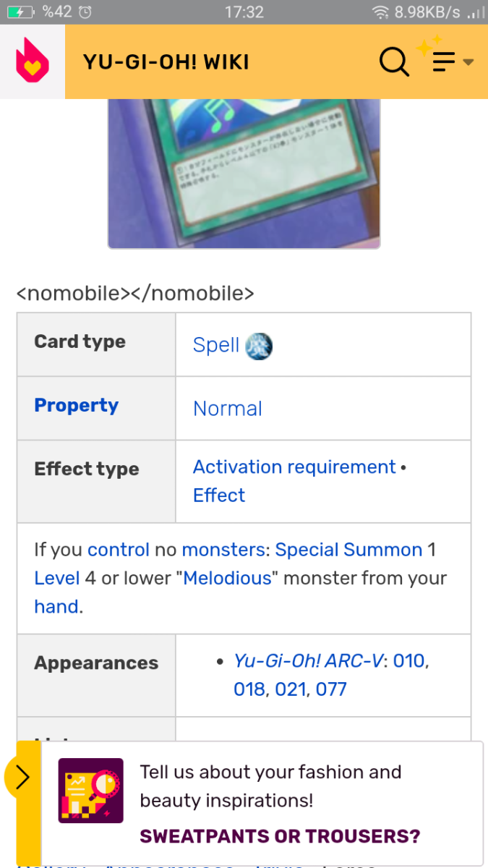Viewport: 488px width, 868px height.
Task: Select the Normal property link
Action: click(x=227, y=409)
